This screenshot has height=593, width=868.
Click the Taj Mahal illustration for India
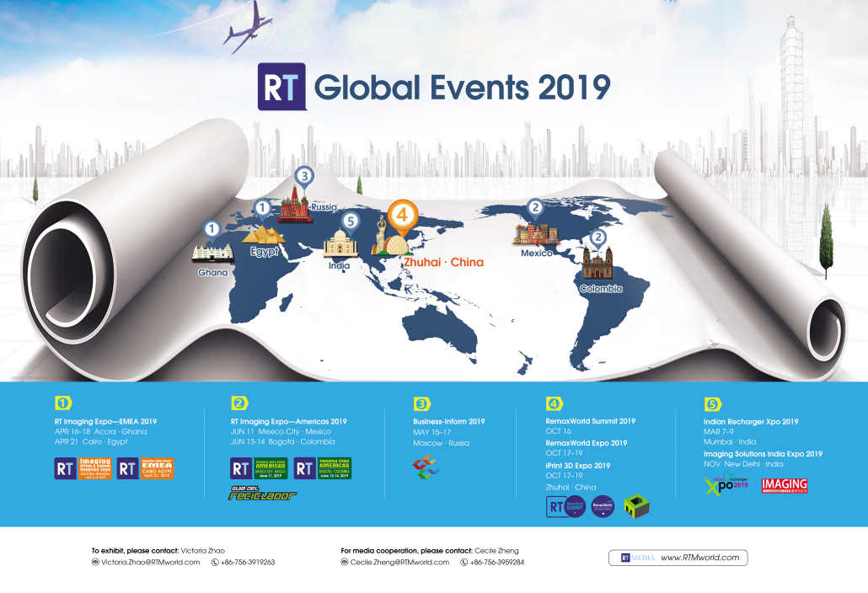[x=340, y=244]
